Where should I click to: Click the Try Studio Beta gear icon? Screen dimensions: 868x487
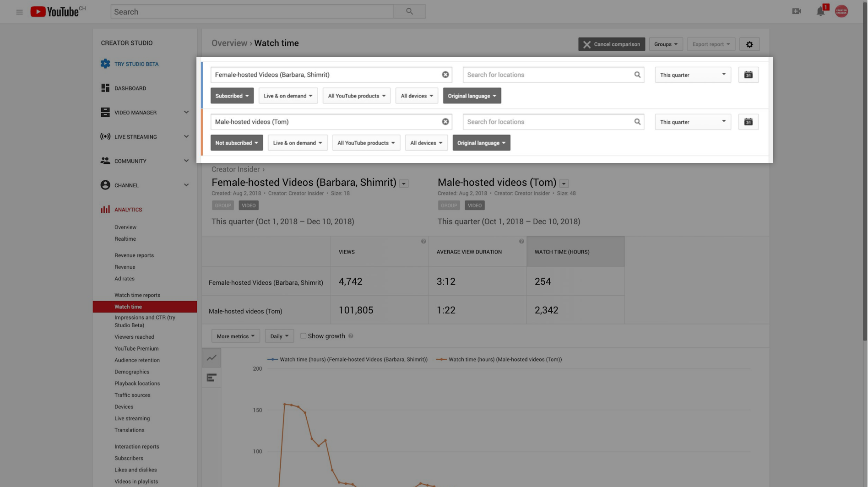click(105, 64)
